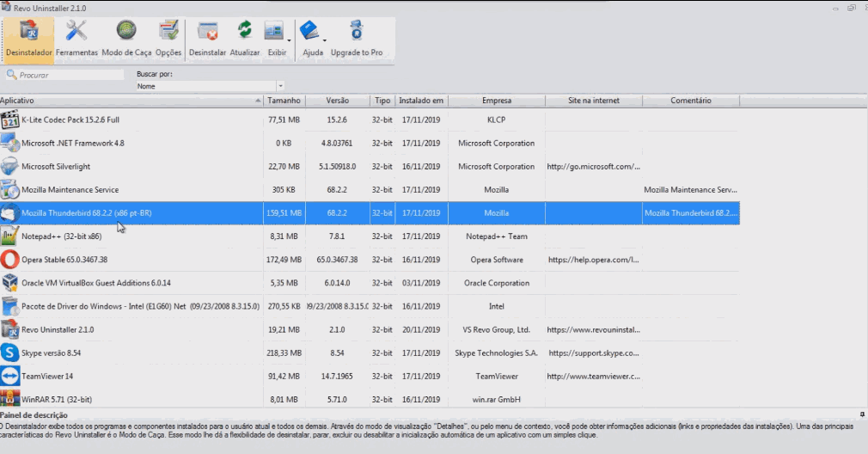This screenshot has width=868, height=454.
Task: Click Opera help.opera.com site link
Action: [x=594, y=259]
